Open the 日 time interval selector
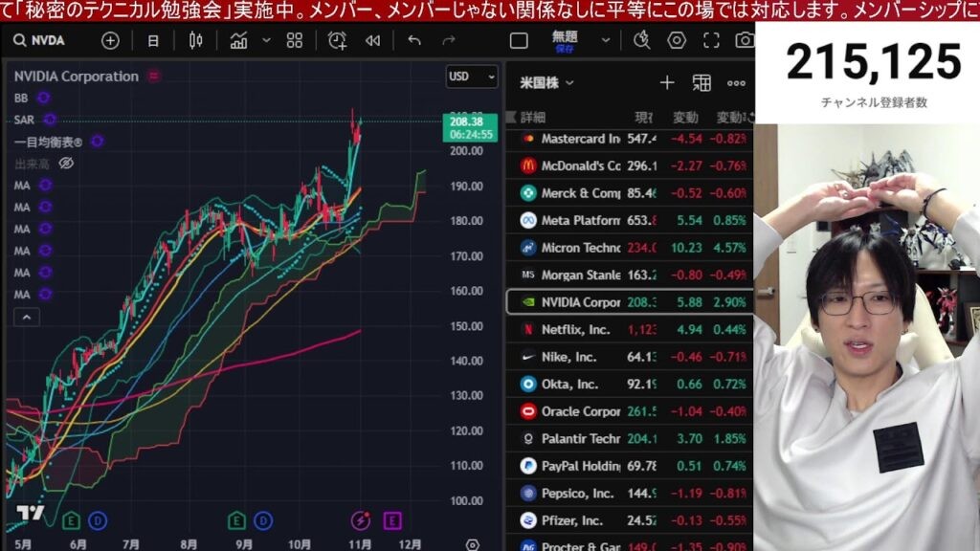Screen dimensions: 980x551 (x=152, y=41)
